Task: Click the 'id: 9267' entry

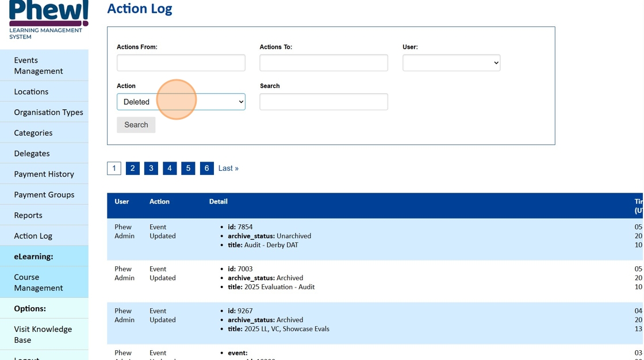Action: point(240,311)
